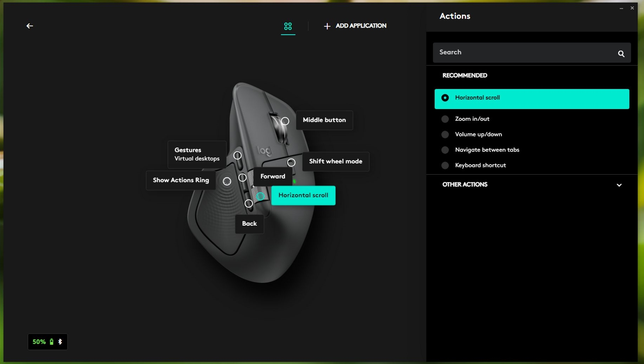
Task: Select the Shift wheel mode label
Action: [x=335, y=161]
